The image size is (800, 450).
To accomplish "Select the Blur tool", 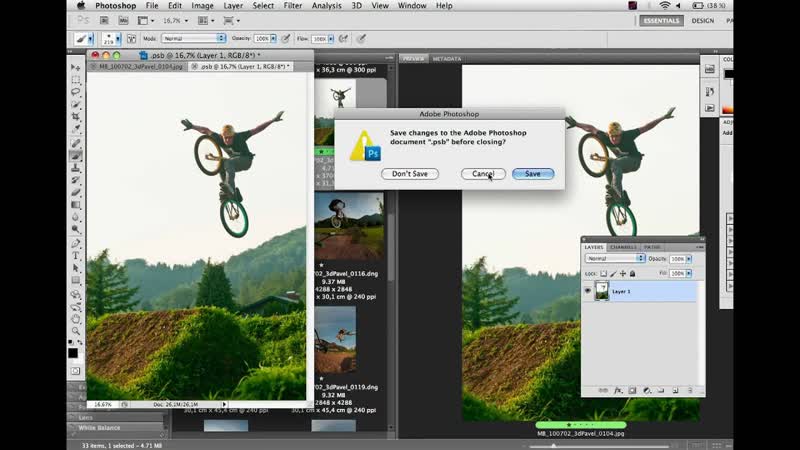I will pos(76,217).
